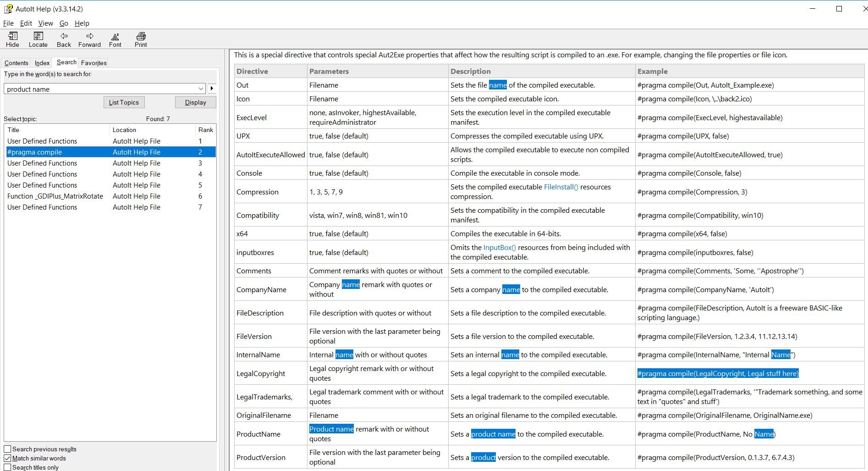
Task: Maximize the AutoIt Help window
Action: 839,9
